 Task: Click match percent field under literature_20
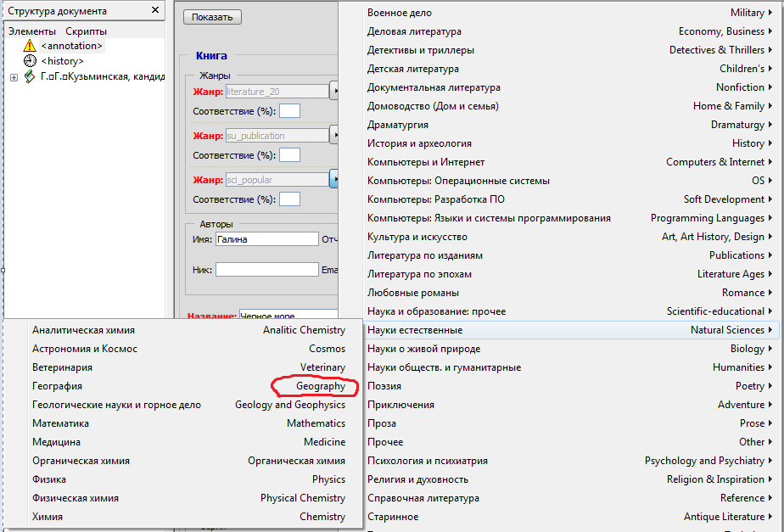pyautogui.click(x=289, y=111)
